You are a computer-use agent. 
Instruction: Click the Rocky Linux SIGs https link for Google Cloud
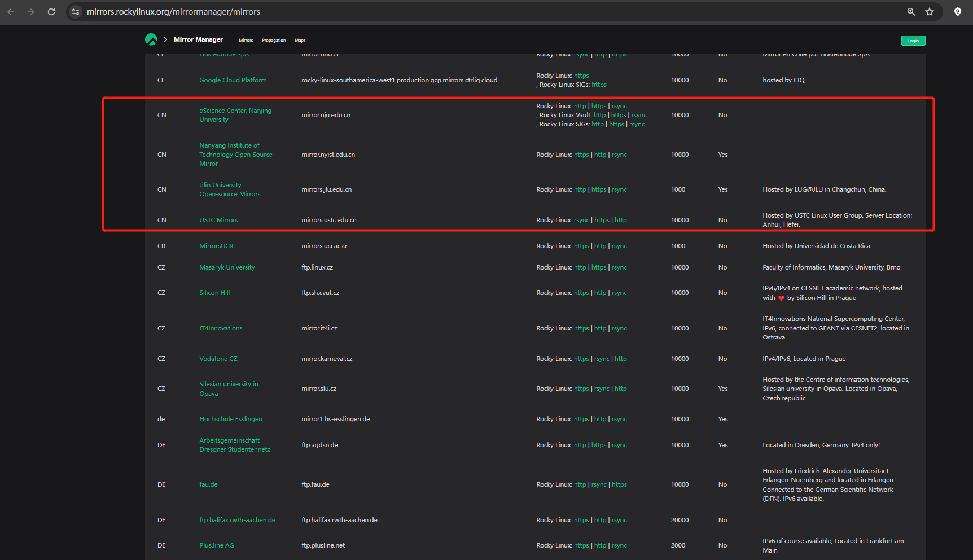point(599,85)
